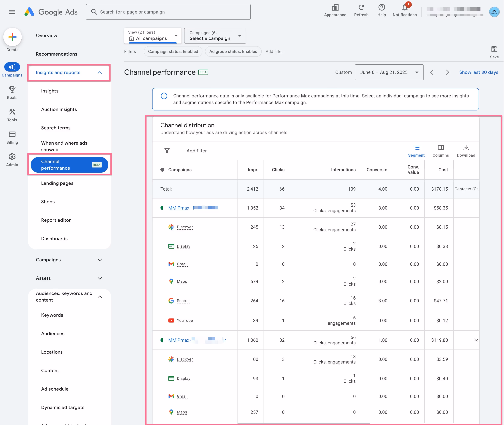Image resolution: width=504 pixels, height=425 pixels.
Task: Click the account avatar picture
Action: click(494, 12)
